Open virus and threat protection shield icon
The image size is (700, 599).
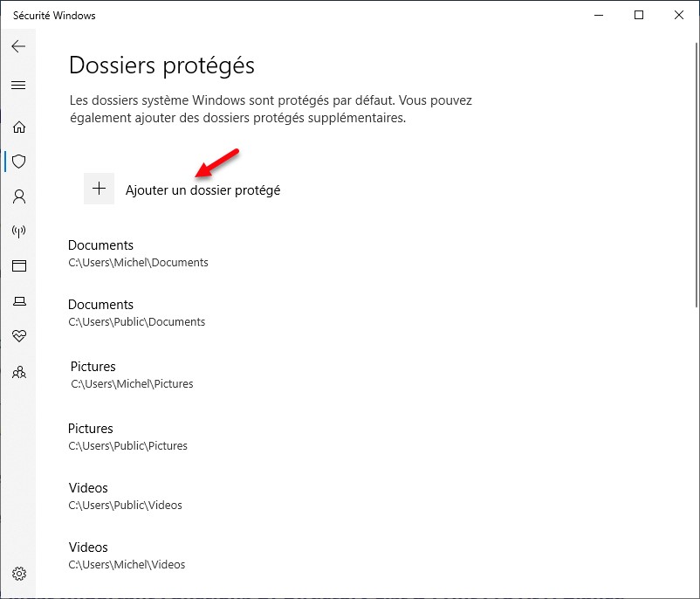(18, 162)
